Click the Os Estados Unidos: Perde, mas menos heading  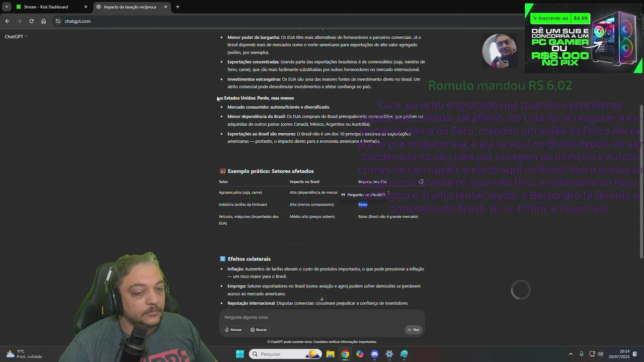click(x=255, y=98)
